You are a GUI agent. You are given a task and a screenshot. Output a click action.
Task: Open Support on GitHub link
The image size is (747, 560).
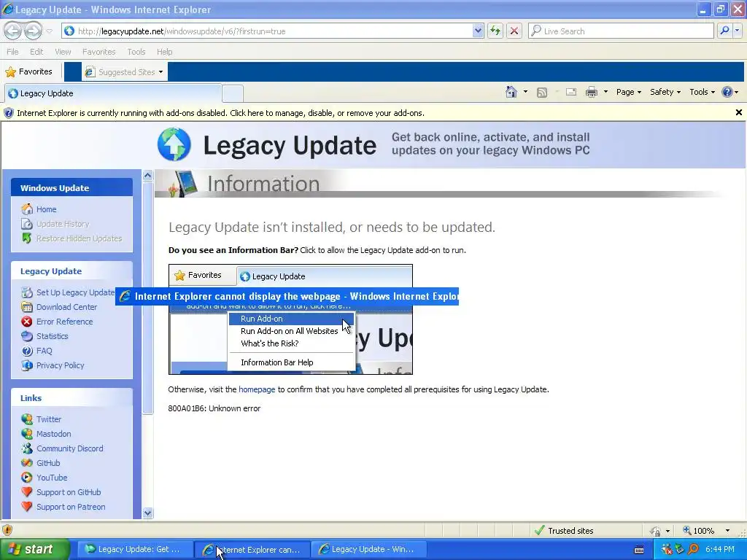pos(69,492)
